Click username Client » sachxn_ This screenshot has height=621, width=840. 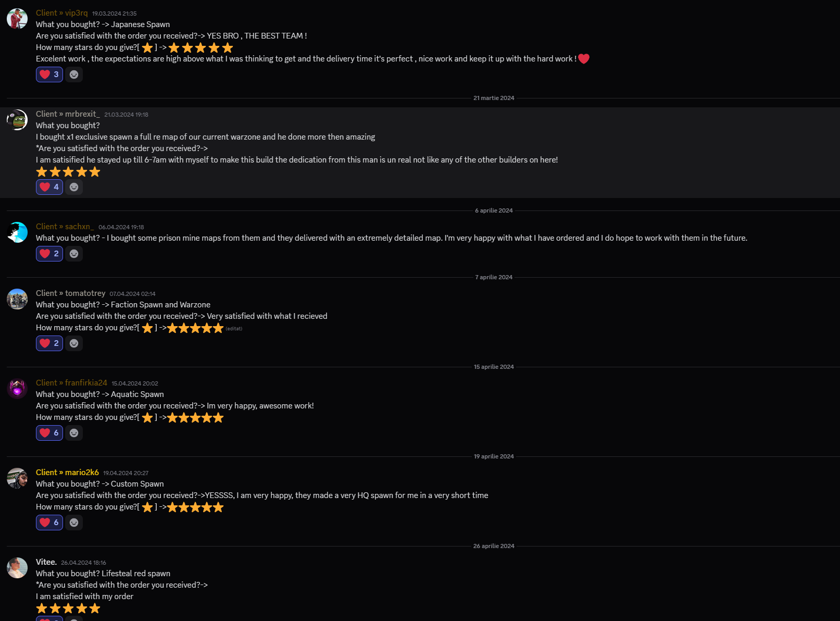coord(65,227)
